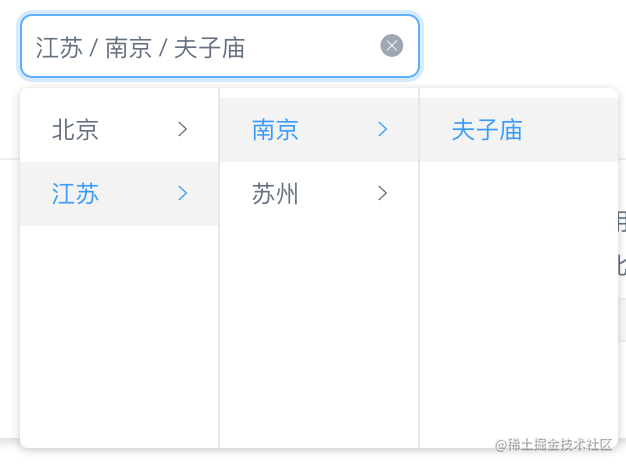Choose the 苏州 city label

point(275,194)
